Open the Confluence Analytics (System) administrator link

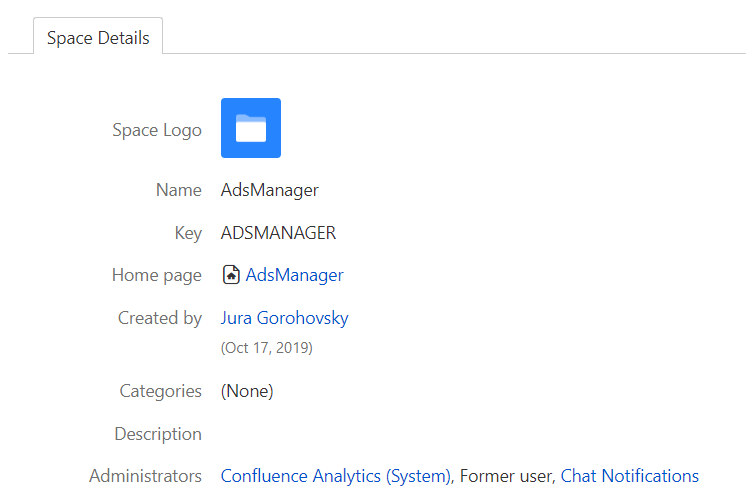pos(335,476)
